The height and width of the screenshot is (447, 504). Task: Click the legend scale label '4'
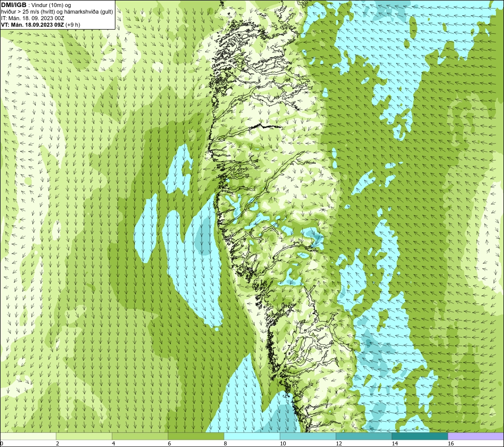(x=113, y=443)
